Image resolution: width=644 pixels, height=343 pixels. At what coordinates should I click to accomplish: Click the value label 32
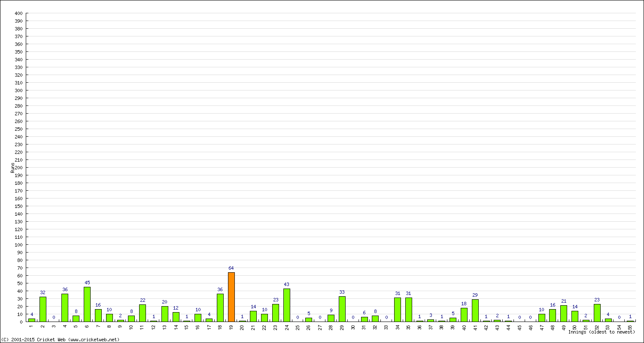tap(43, 292)
